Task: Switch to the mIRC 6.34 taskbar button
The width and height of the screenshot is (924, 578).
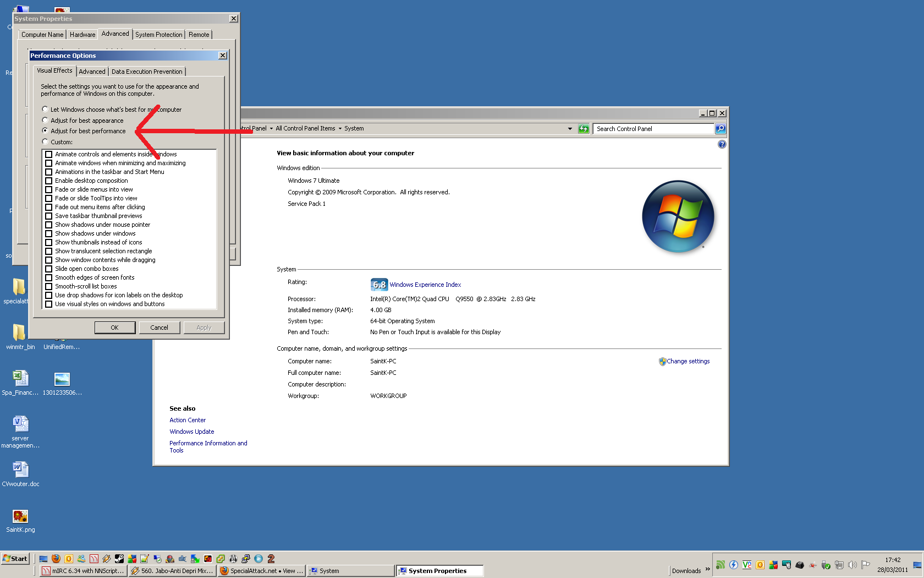Action: click(x=84, y=571)
